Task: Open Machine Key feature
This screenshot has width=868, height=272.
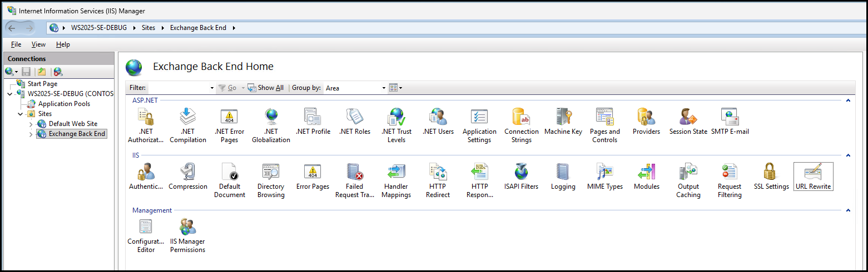Action: pos(563,122)
